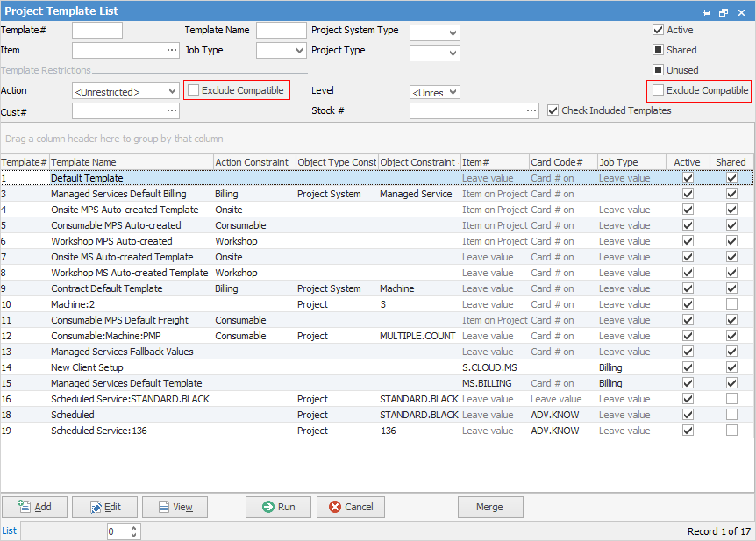Viewport: 756px width, 541px height.
Task: Click the Edit button with pencil icon
Action: (104, 507)
